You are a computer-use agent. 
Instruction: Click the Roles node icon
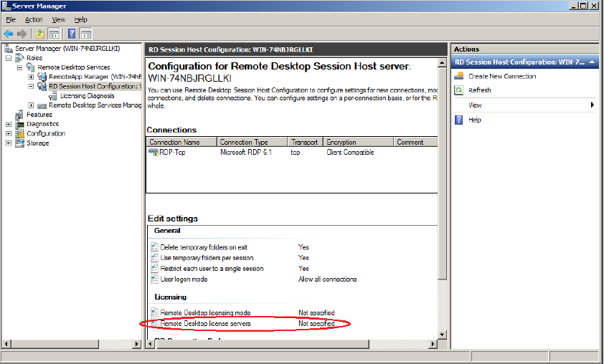click(19, 58)
